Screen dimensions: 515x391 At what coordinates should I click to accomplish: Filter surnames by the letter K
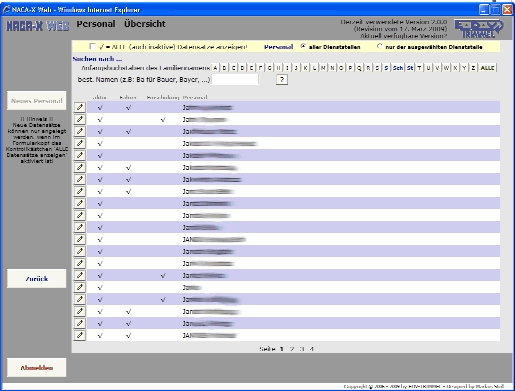click(305, 68)
